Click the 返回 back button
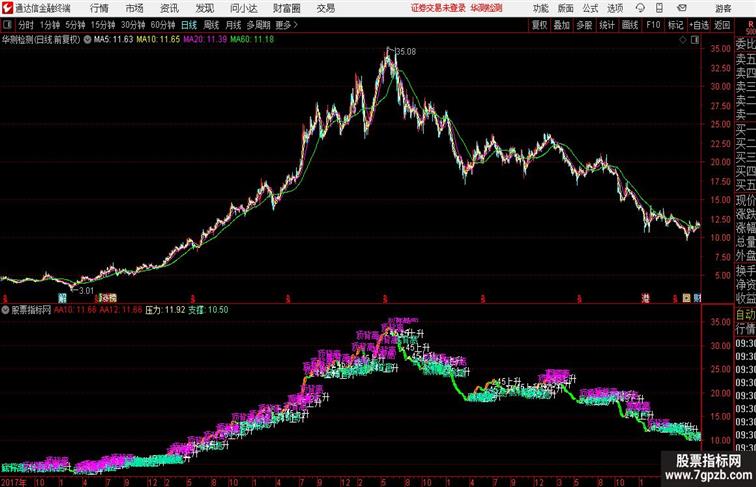Viewport: 756px width, 487px height. (722, 25)
